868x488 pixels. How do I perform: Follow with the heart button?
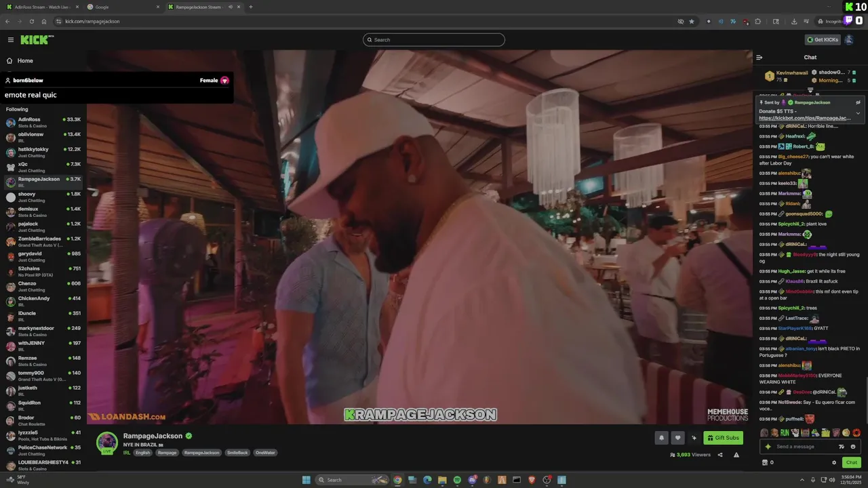[x=677, y=438]
